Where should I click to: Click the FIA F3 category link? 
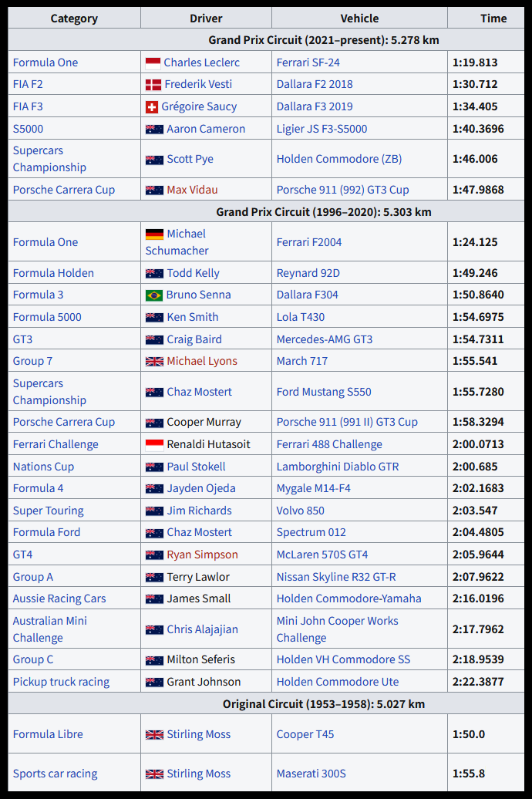(28, 106)
